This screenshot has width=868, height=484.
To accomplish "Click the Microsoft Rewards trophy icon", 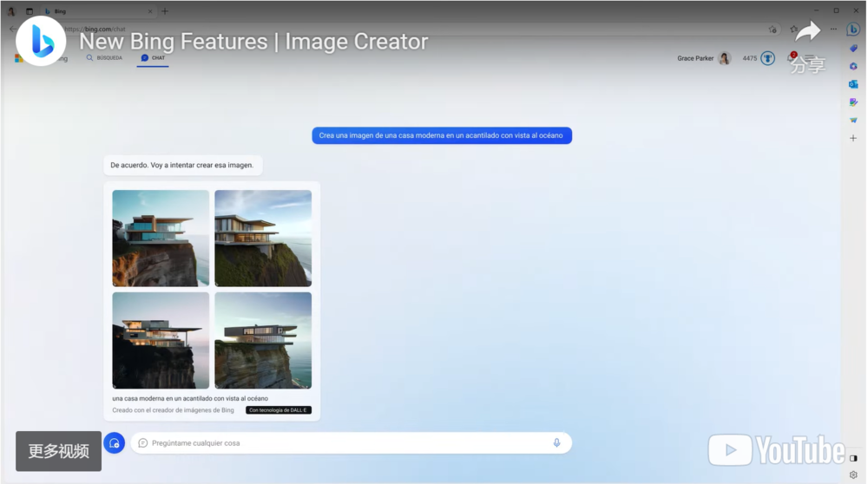I will (x=767, y=59).
